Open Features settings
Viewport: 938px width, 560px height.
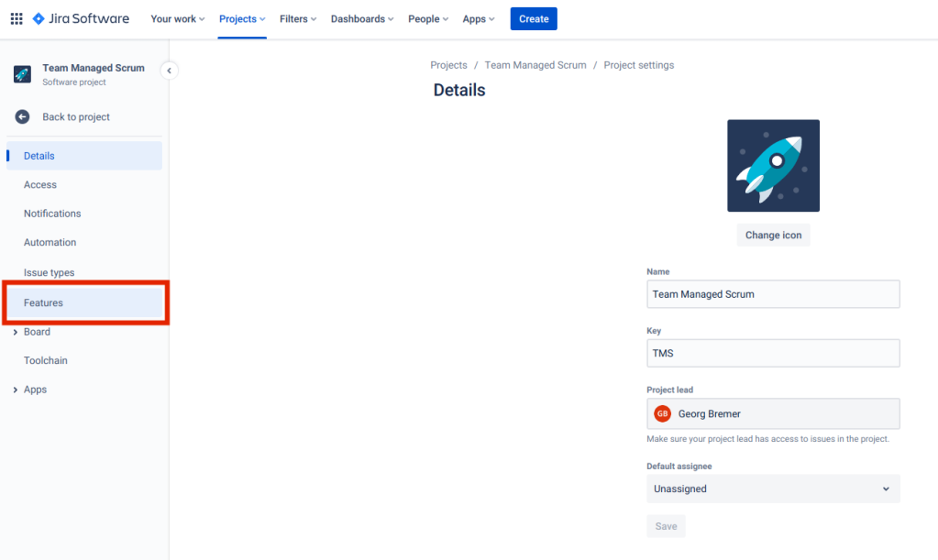84,302
